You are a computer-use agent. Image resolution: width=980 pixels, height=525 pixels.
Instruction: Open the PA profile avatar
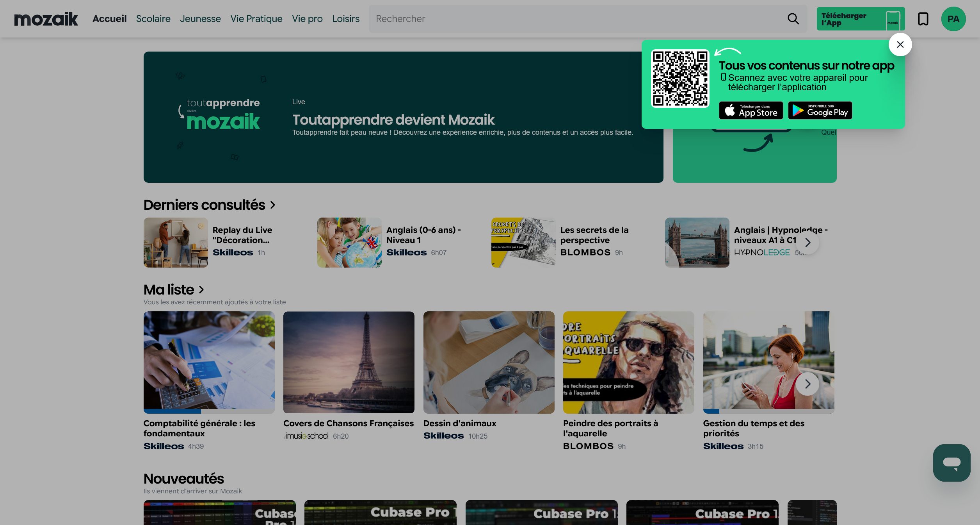953,19
